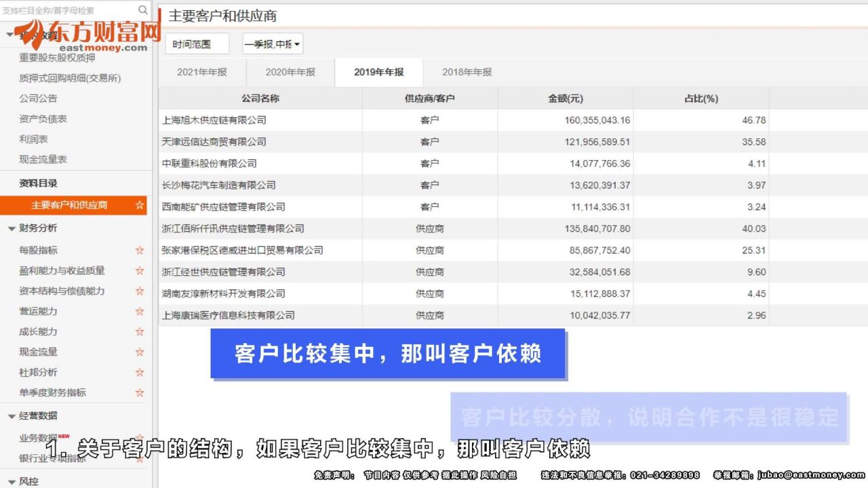
Task: Open 资产负债表 in sidebar
Action: point(43,119)
